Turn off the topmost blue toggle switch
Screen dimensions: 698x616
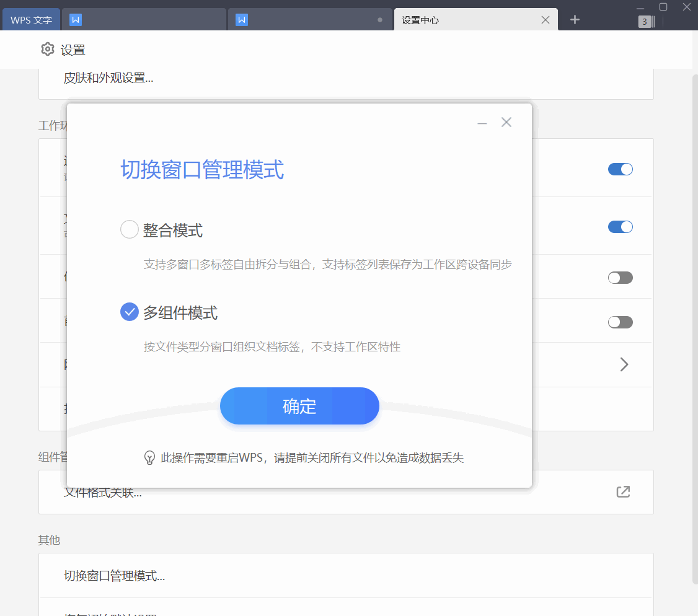point(620,169)
